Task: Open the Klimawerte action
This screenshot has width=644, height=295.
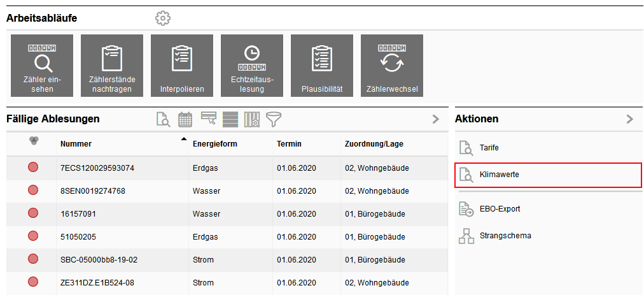Action: tap(494, 175)
